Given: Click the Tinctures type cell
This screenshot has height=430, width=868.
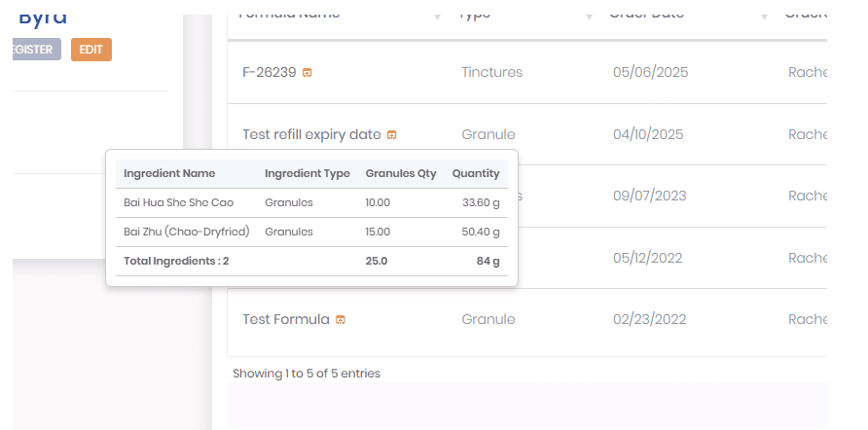Looking at the screenshot, I should 492,72.
